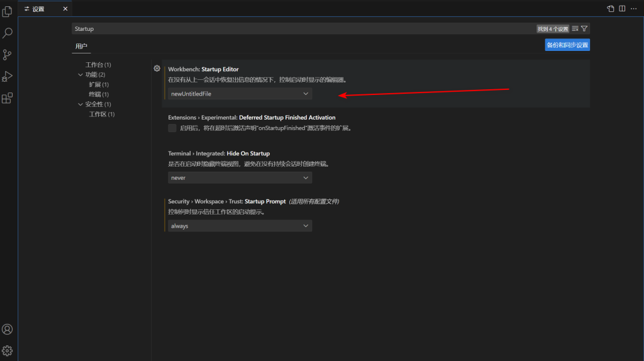Click the 备份和同步设置 button

point(567,45)
